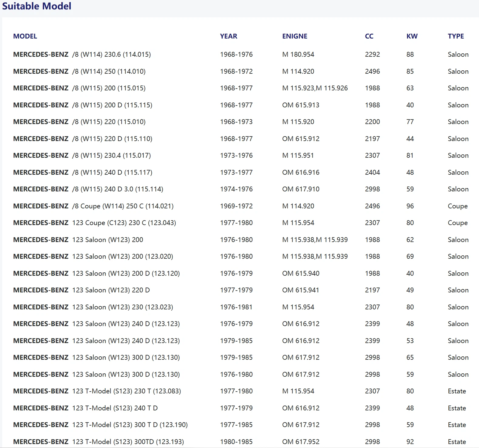This screenshot has height=448, width=479.
Task: Click year range '1968-1976'
Action: (x=236, y=54)
